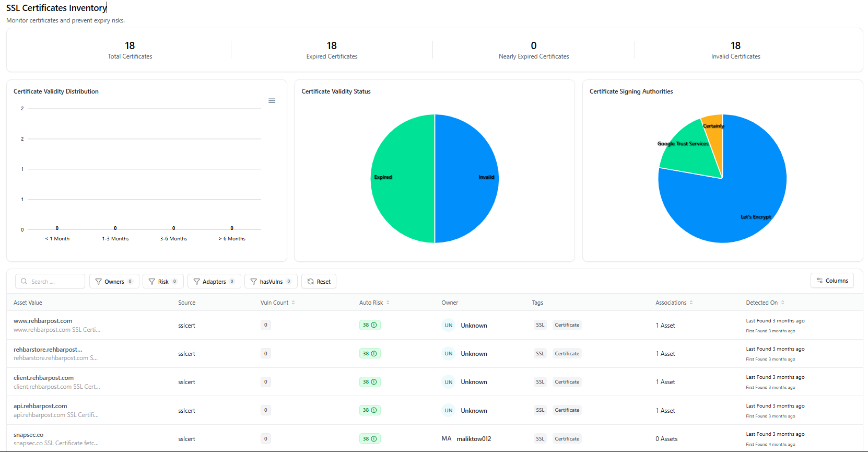868x452 pixels.
Task: Click Certificate tag in snapsec.co row
Action: click(x=567, y=439)
